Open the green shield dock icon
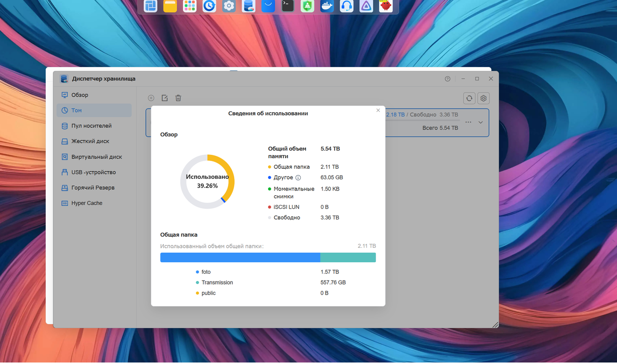617x364 pixels. (308, 6)
